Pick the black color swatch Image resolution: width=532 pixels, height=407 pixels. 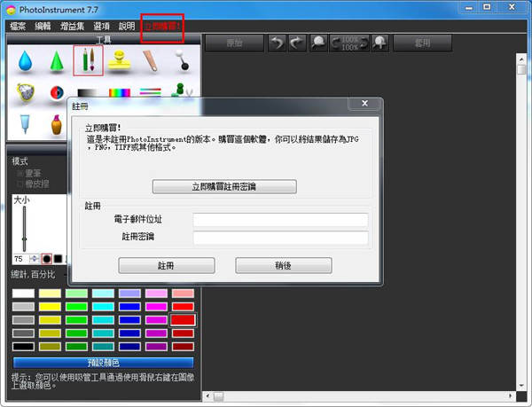pyautogui.click(x=23, y=347)
